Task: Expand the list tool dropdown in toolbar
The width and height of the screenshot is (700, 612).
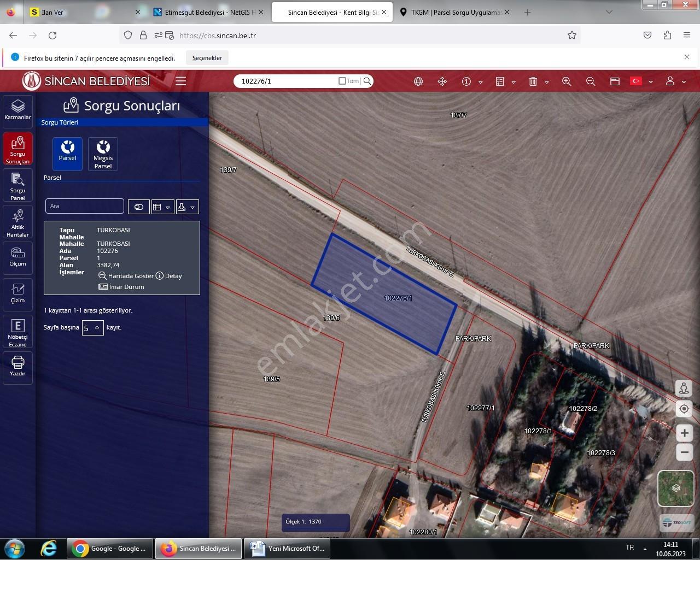Action: coord(514,83)
